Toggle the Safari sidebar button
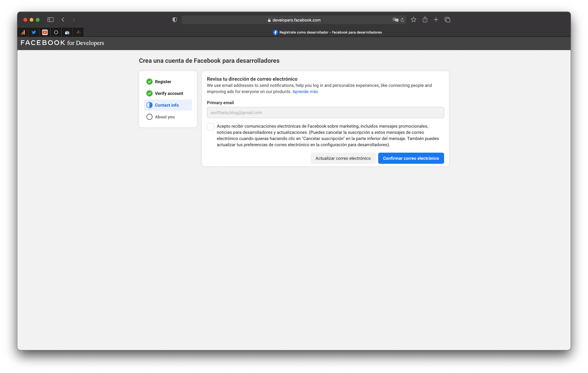The height and width of the screenshot is (373, 588). 51,20
